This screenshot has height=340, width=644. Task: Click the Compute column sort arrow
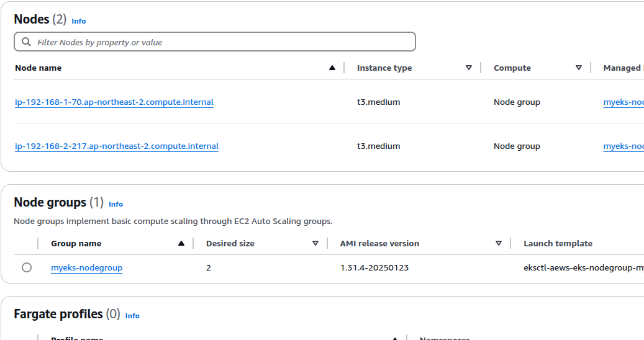tap(579, 68)
